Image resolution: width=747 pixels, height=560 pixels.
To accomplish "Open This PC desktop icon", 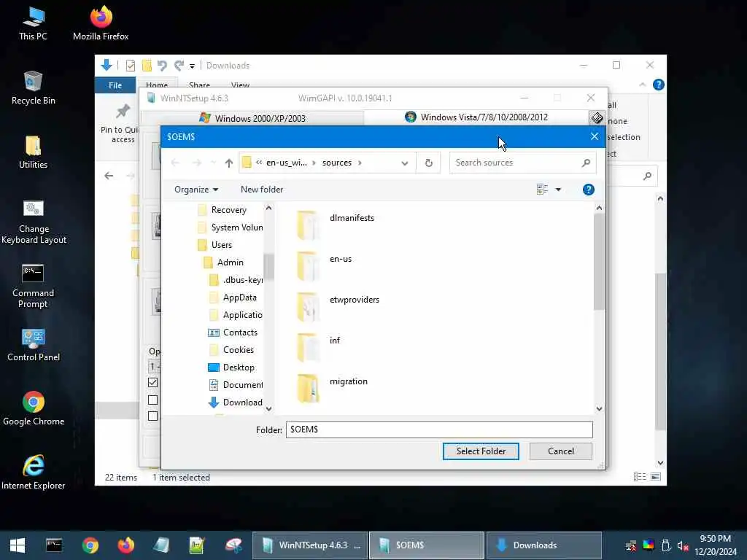I will pos(33,24).
